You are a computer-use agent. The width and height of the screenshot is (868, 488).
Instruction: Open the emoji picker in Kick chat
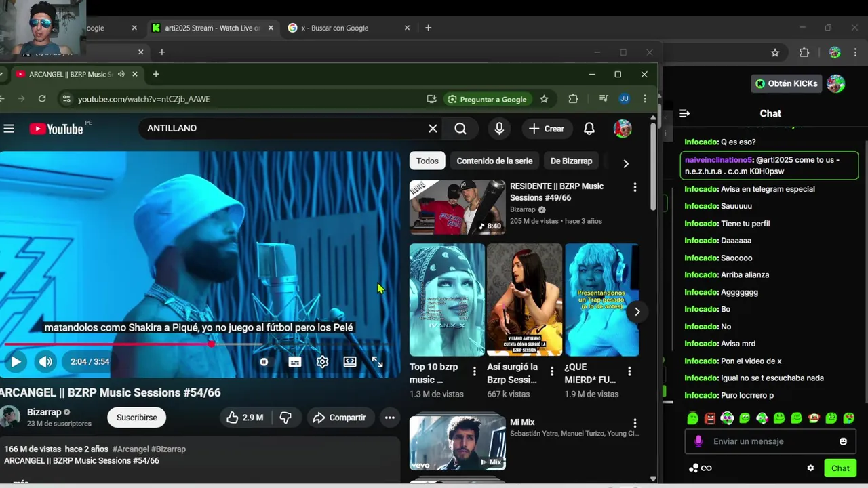pyautogui.click(x=843, y=441)
